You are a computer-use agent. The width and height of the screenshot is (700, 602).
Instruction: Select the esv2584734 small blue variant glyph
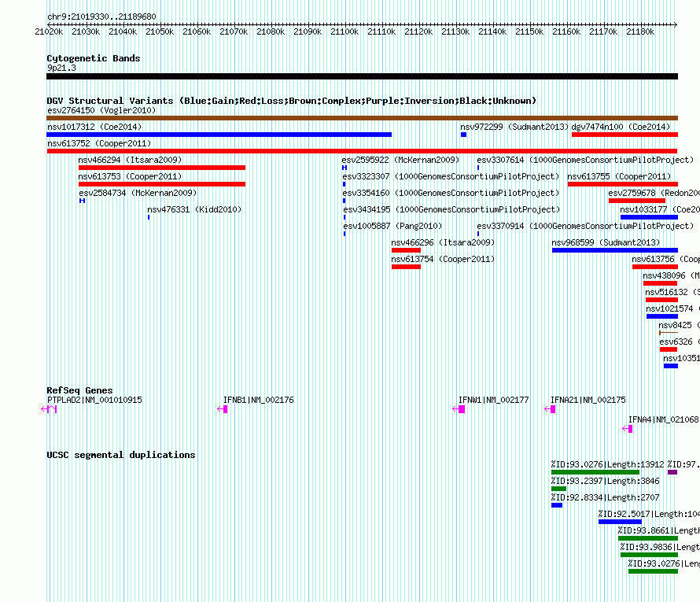[82, 201]
